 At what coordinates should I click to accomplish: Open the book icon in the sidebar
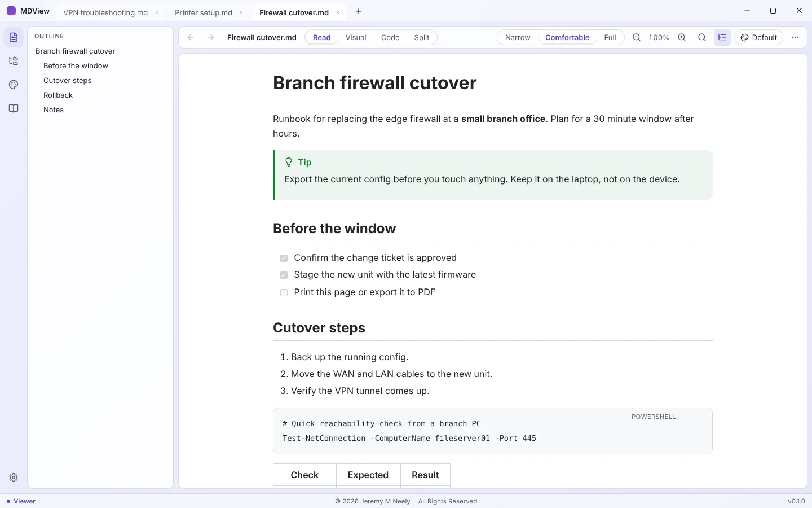pyautogui.click(x=14, y=108)
